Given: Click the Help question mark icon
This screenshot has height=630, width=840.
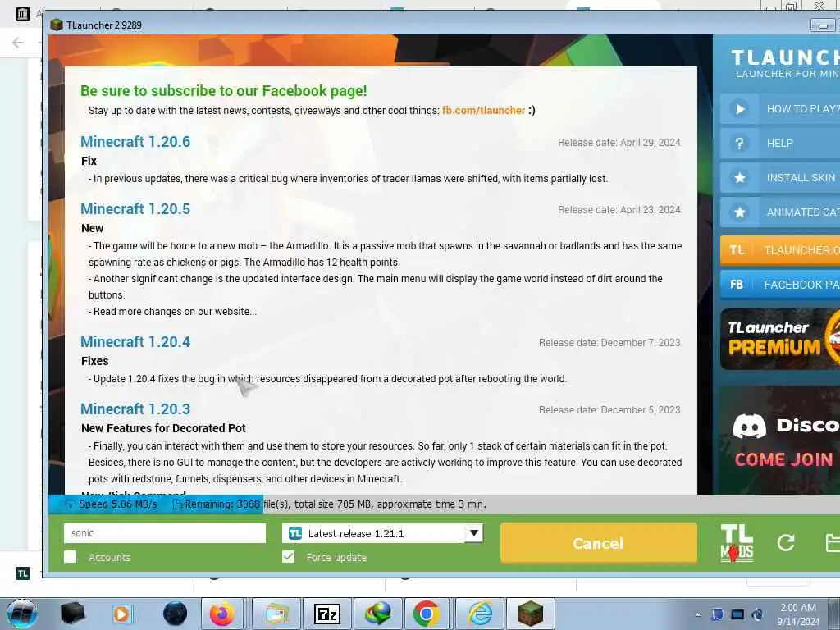Looking at the screenshot, I should 740,143.
